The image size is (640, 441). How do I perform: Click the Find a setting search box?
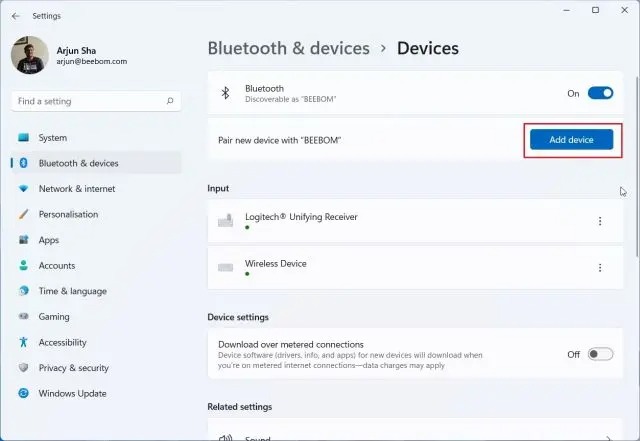coord(96,101)
